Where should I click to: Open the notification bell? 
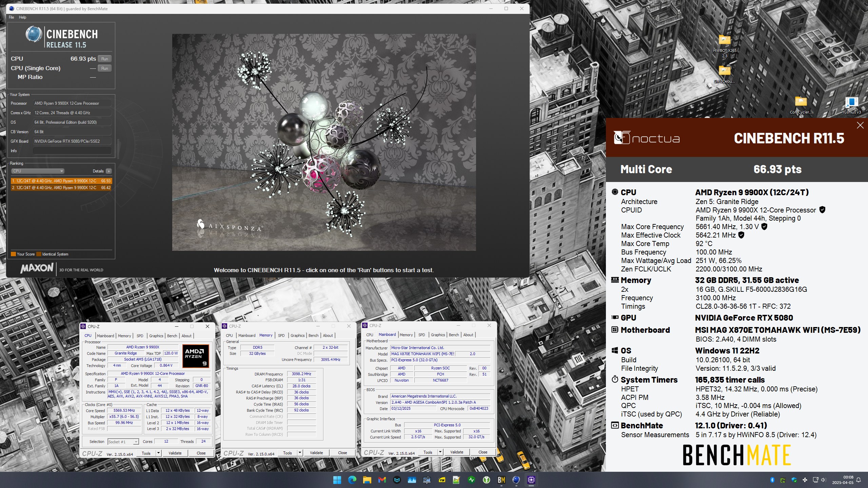[859, 480]
